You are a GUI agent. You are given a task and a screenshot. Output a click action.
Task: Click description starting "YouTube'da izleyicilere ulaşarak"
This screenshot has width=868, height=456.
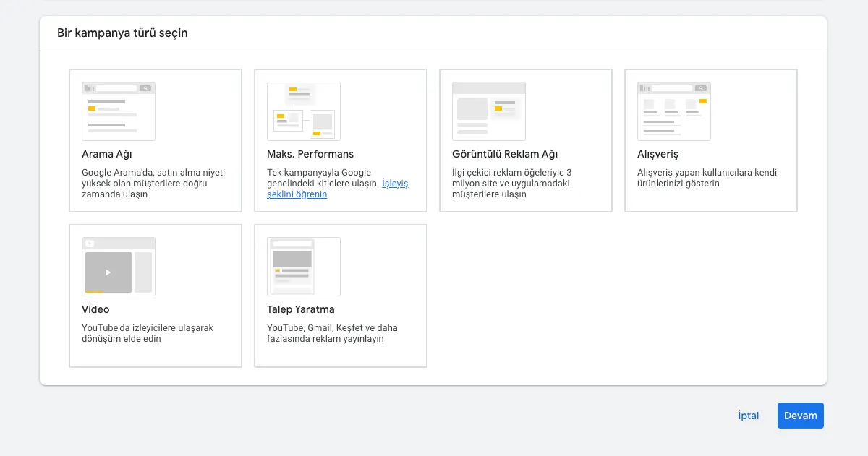(x=148, y=333)
